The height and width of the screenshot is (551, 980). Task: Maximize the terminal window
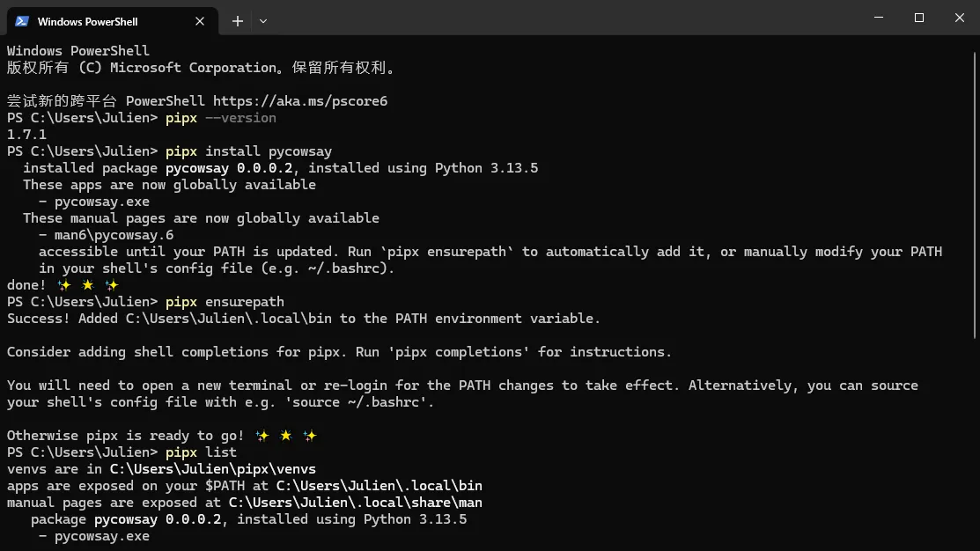coord(918,18)
